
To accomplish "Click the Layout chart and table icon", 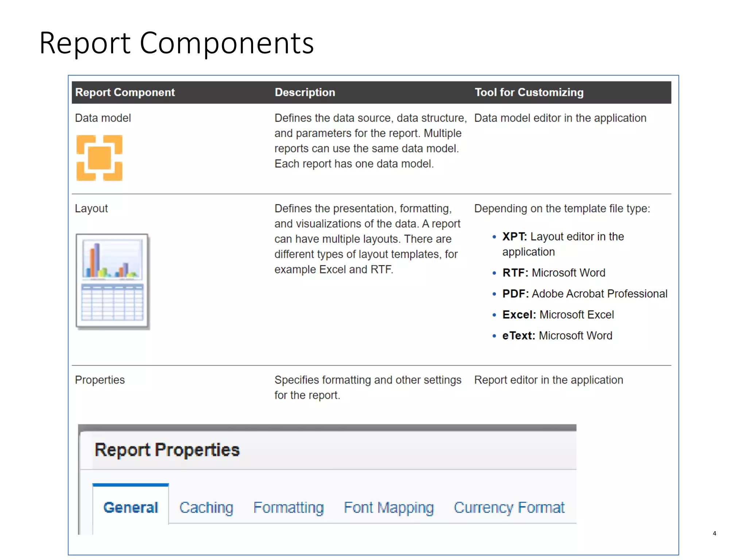I will pyautogui.click(x=113, y=282).
